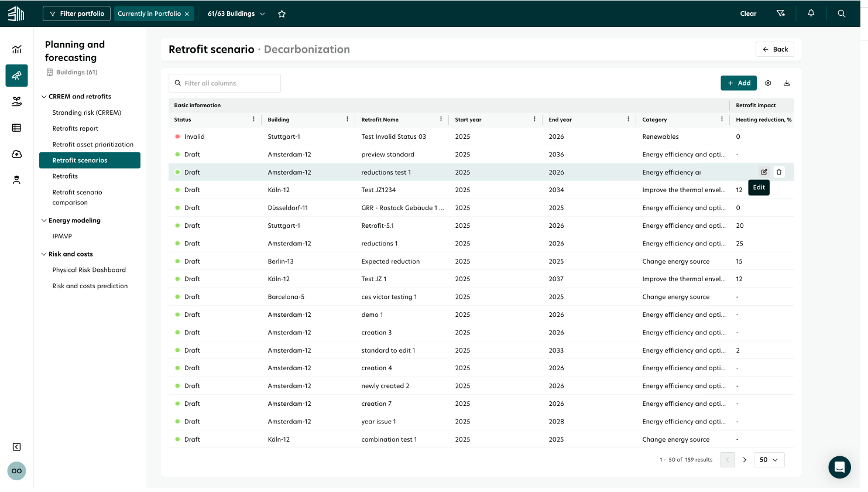Click the search magnifier in the top bar
The image size is (868, 492).
click(x=842, y=13)
